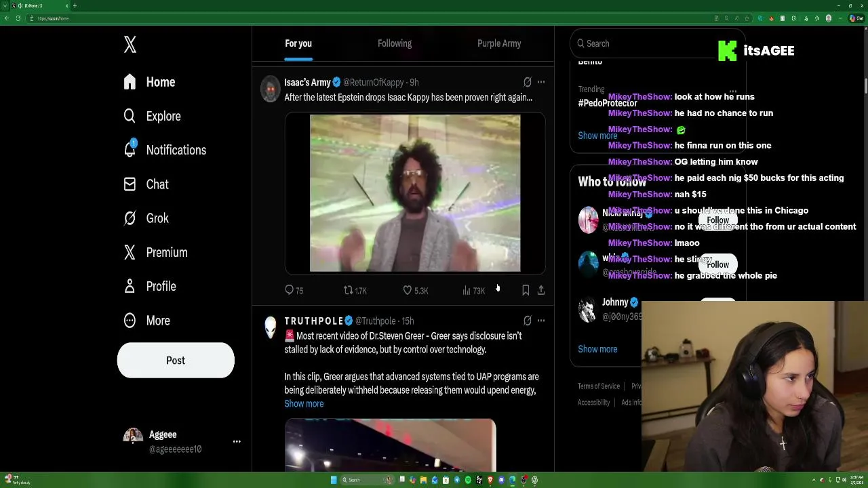Click TRUTHPOLE alien avatar
The width and height of the screenshot is (868, 488).
tap(271, 327)
